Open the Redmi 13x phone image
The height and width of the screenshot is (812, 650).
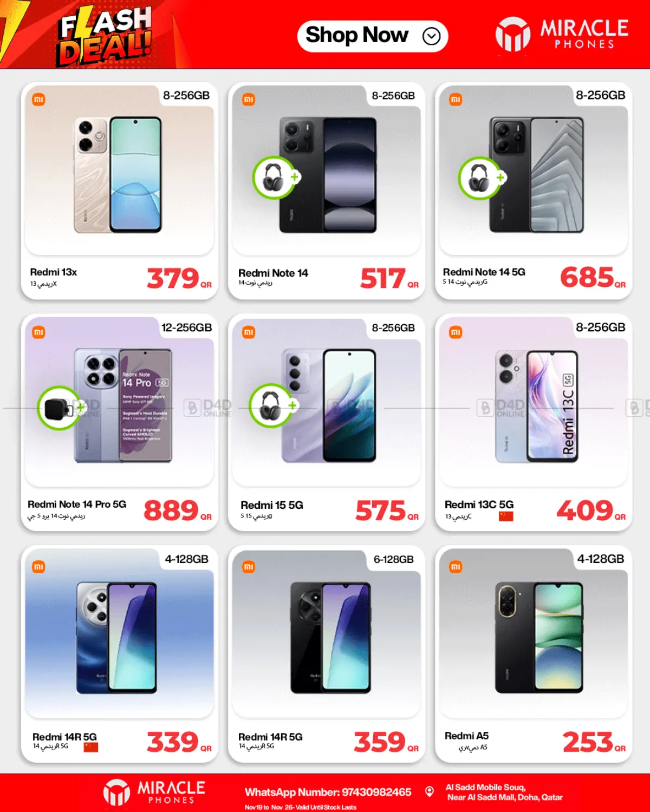click(x=118, y=175)
